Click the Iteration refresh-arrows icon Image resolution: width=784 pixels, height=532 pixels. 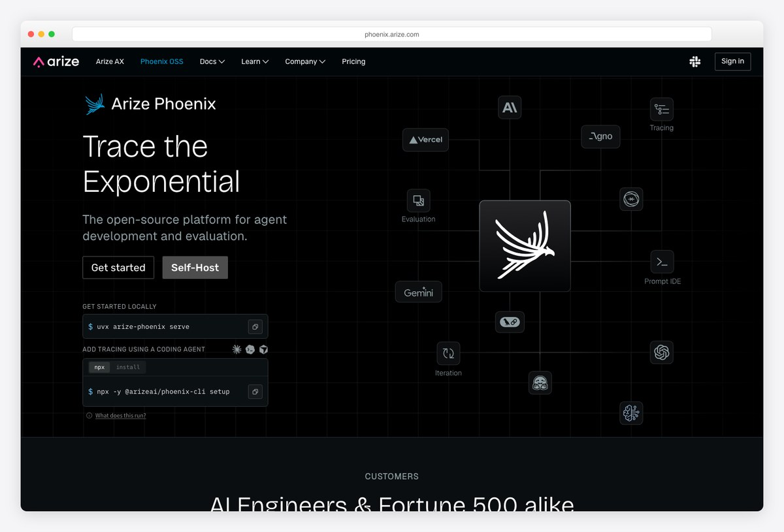coord(448,353)
